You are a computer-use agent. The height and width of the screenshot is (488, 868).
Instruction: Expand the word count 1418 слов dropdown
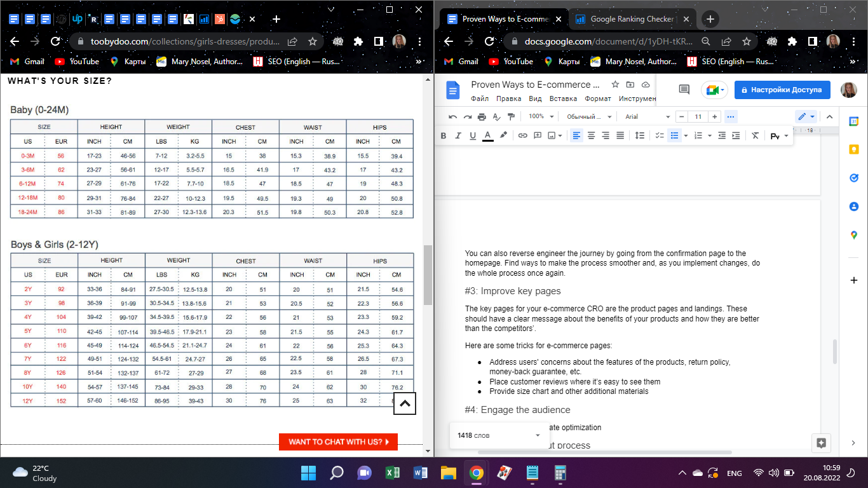point(499,435)
